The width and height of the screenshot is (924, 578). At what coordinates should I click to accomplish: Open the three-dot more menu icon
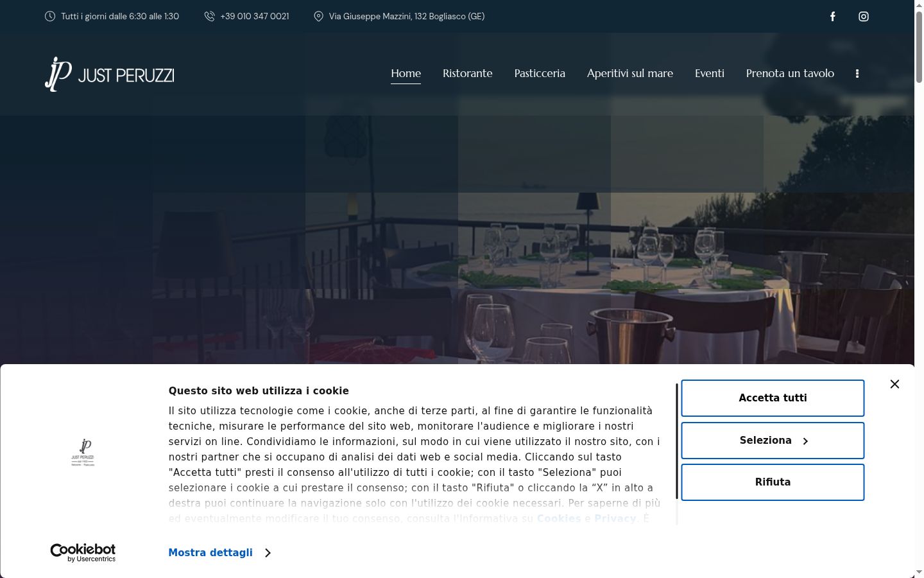pyautogui.click(x=857, y=74)
